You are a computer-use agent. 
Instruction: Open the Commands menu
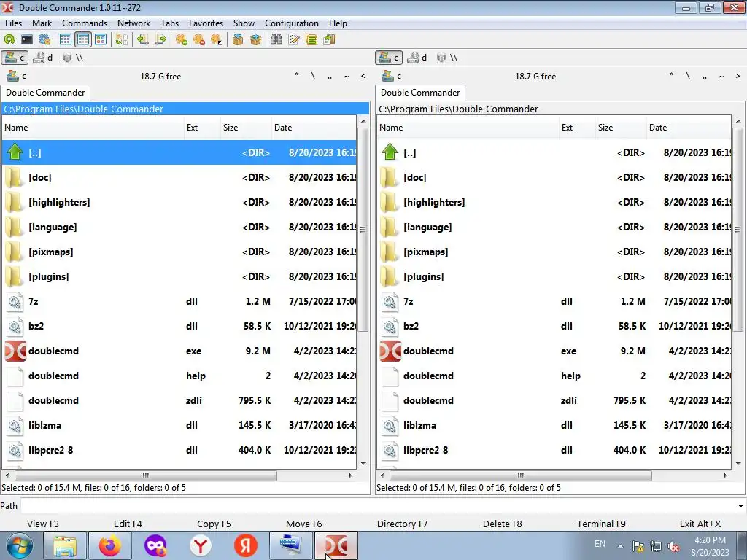click(85, 23)
